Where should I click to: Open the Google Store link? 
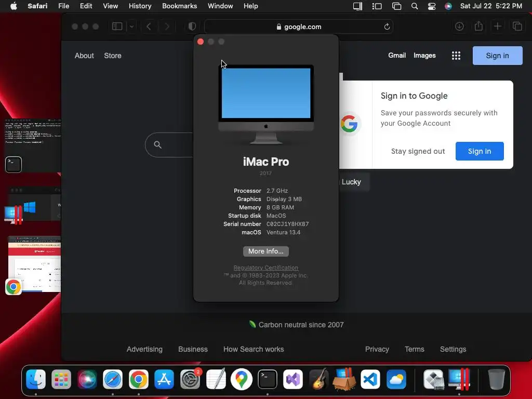[113, 56]
